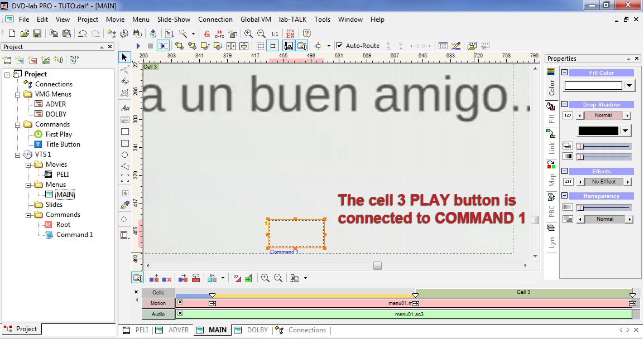Image resolution: width=644 pixels, height=339 pixels.
Task: Collapse the VTS 1 tree node
Action: pos(17,155)
